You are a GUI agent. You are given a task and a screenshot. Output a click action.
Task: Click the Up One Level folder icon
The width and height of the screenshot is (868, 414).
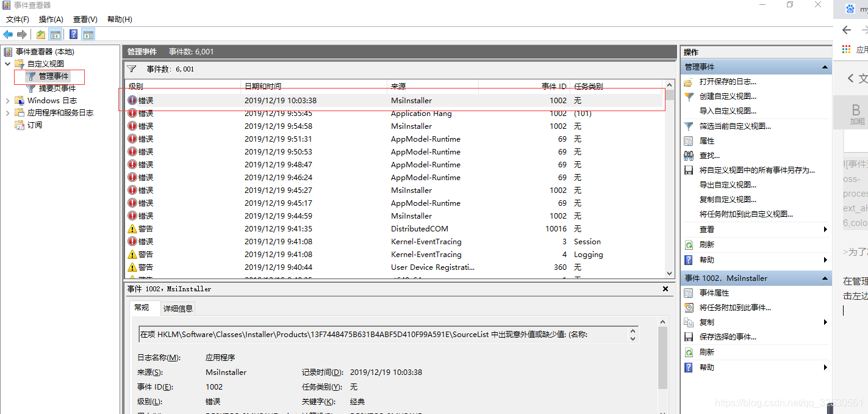(41, 35)
